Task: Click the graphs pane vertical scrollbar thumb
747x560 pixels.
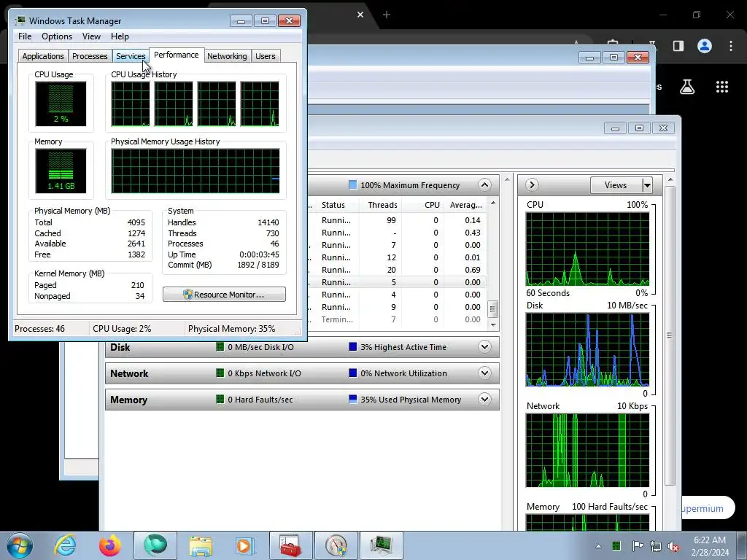Action: (670, 335)
